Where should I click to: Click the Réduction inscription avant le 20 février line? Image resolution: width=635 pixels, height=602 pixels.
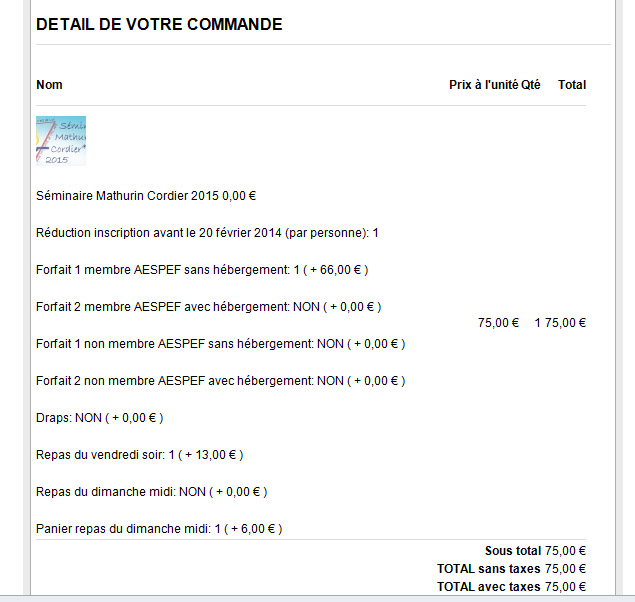pyautogui.click(x=207, y=233)
